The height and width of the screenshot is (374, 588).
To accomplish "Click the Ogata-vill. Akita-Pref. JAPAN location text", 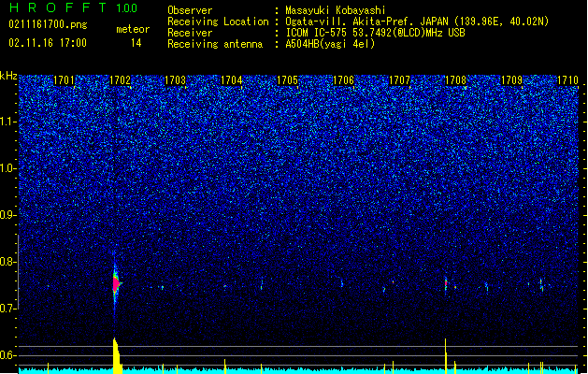I will pos(417,22).
